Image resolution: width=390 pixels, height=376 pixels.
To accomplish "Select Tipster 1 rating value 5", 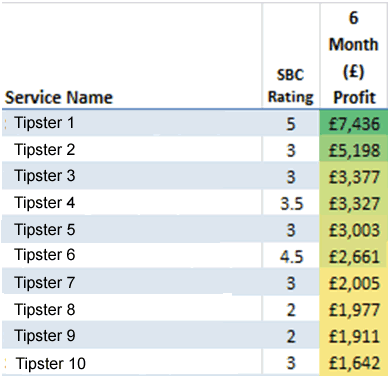I will tap(291, 124).
